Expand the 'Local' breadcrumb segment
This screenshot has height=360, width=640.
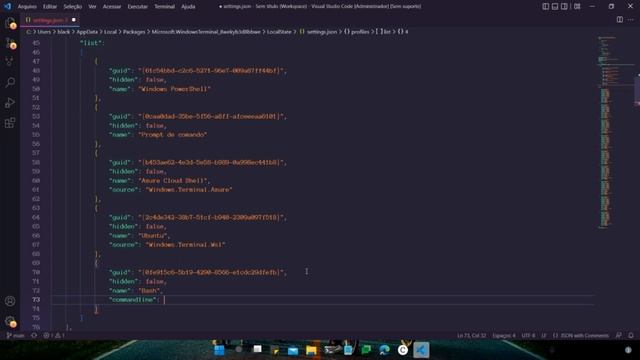110,31
